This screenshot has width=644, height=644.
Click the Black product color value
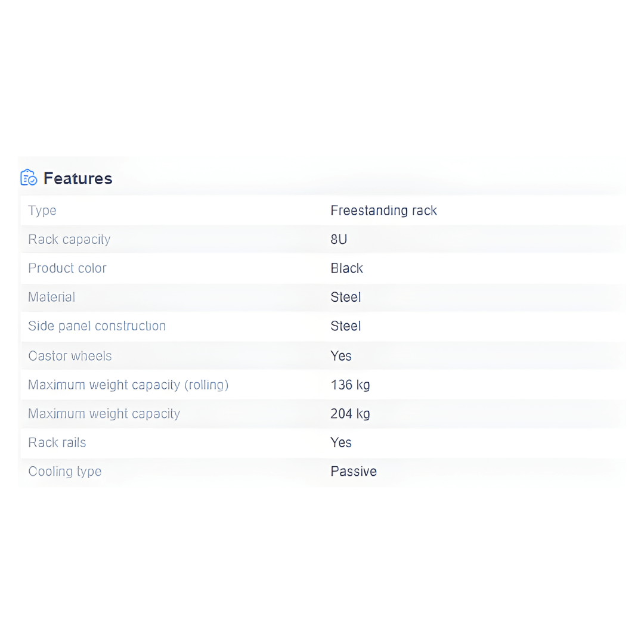(346, 268)
